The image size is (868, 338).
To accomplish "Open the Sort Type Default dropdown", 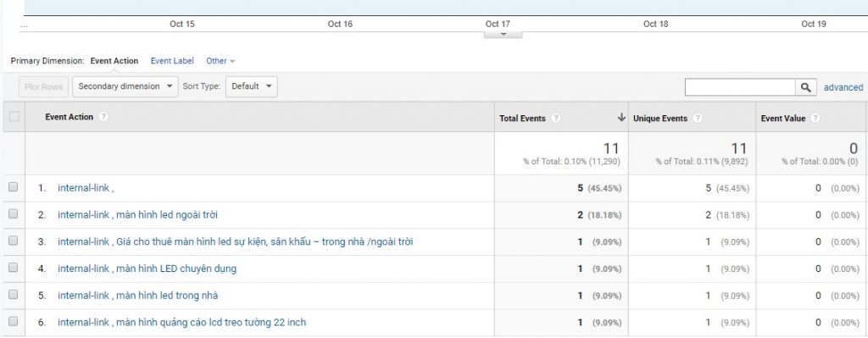I will (x=251, y=86).
